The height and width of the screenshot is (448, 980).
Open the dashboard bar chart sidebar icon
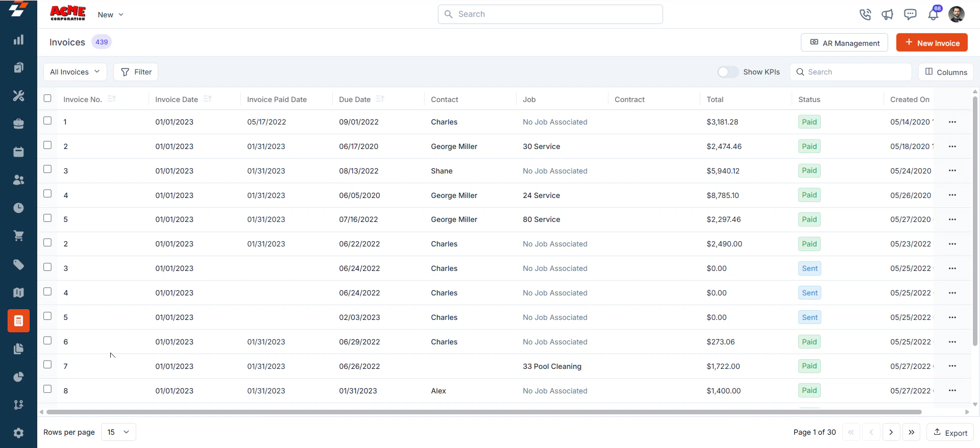(18, 40)
